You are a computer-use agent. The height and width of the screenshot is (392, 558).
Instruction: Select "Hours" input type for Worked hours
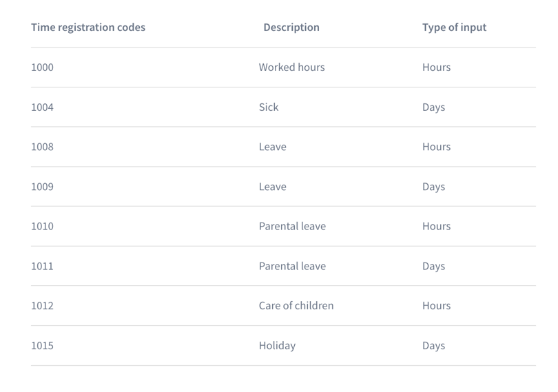click(436, 68)
